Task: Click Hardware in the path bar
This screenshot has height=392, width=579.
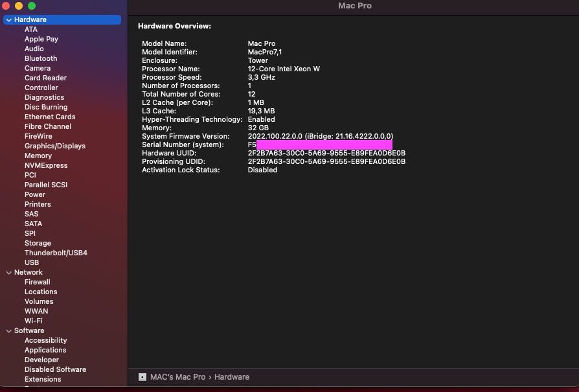Action: pos(232,377)
